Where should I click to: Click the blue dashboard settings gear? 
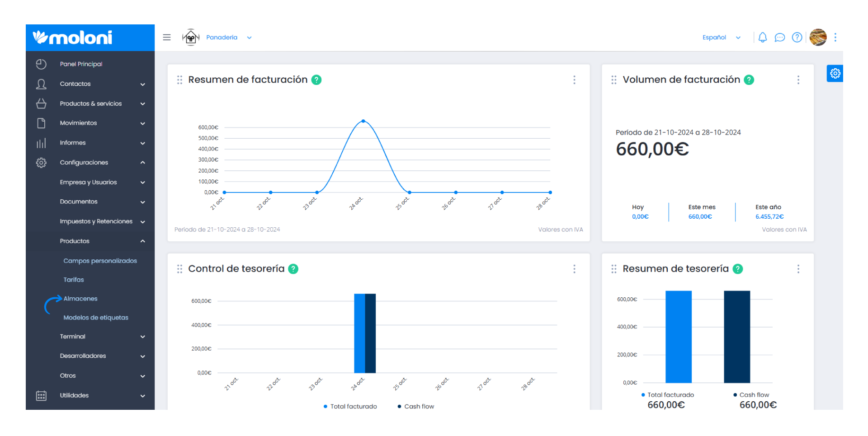click(x=835, y=73)
